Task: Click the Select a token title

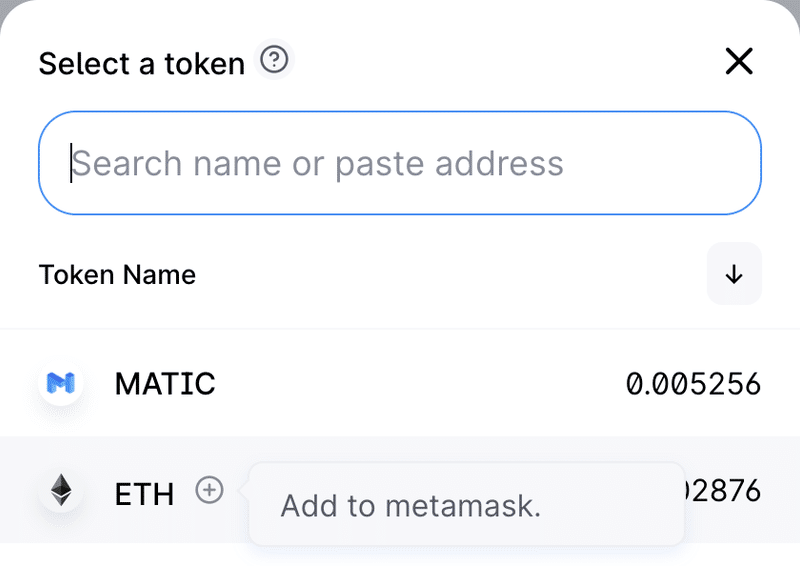Action: point(142,64)
